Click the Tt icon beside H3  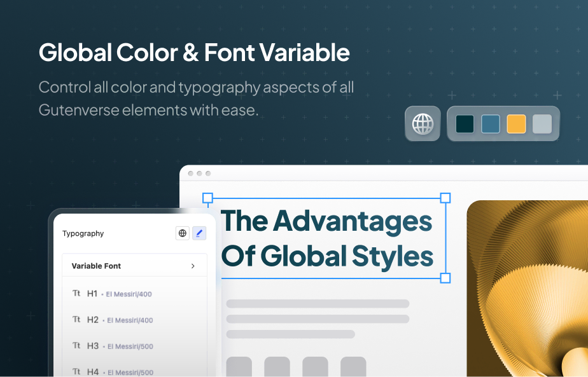coord(76,346)
